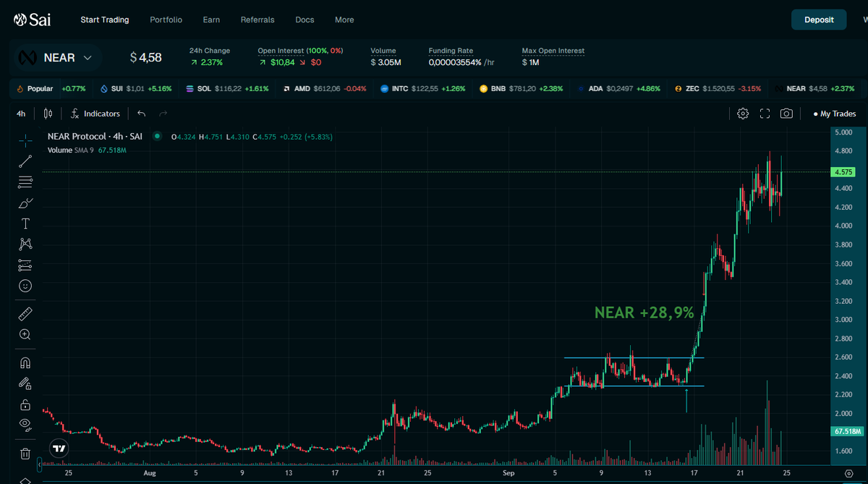Open time axis settings gear
This screenshot has height=484, width=868.
(848, 473)
